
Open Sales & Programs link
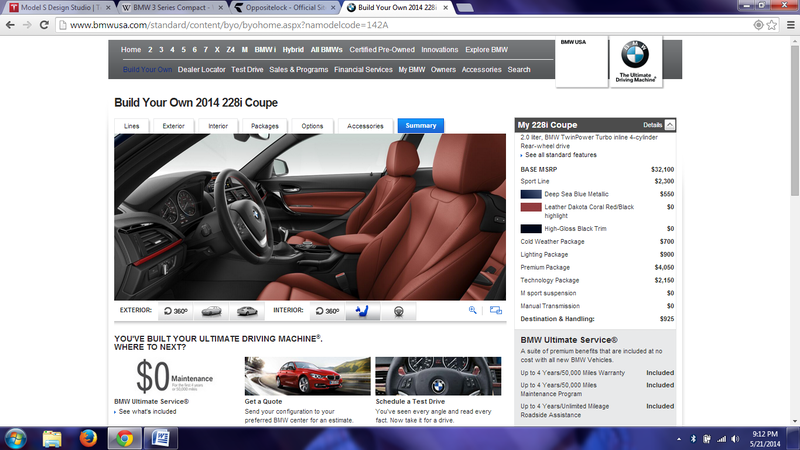pos(298,69)
